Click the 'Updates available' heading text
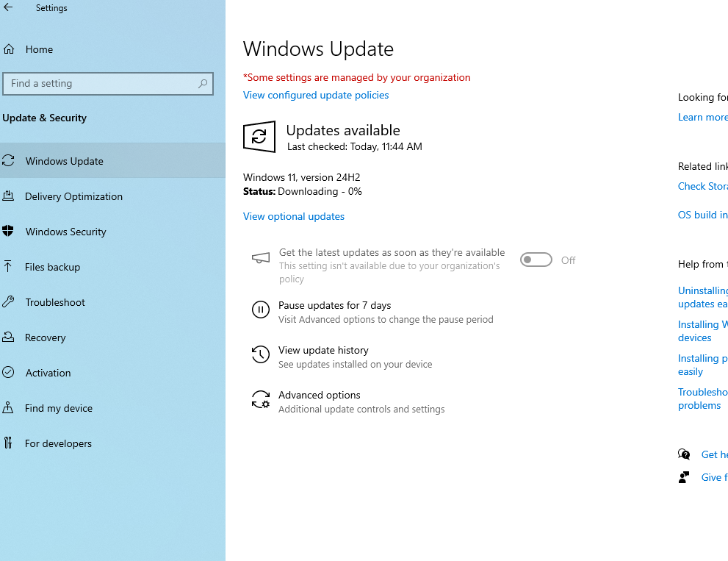This screenshot has width=728, height=561. [343, 130]
